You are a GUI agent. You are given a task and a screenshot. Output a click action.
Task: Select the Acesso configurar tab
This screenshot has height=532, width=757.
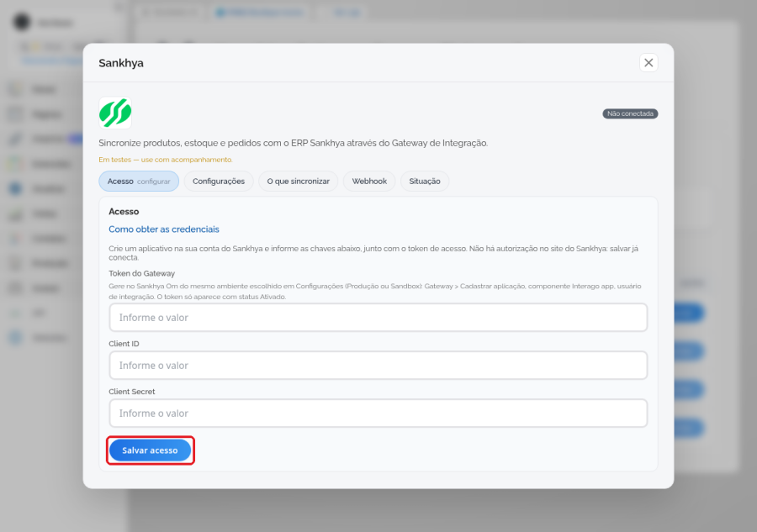139,182
